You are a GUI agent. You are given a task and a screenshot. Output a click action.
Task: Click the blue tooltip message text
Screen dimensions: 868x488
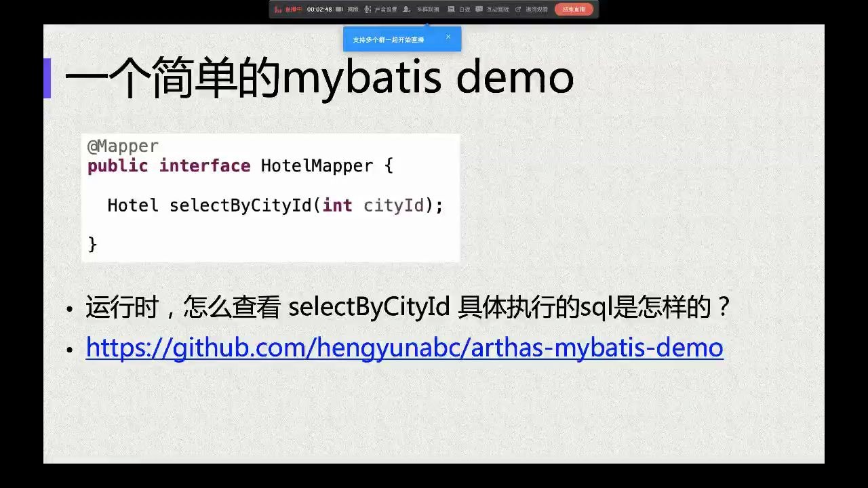click(x=389, y=40)
